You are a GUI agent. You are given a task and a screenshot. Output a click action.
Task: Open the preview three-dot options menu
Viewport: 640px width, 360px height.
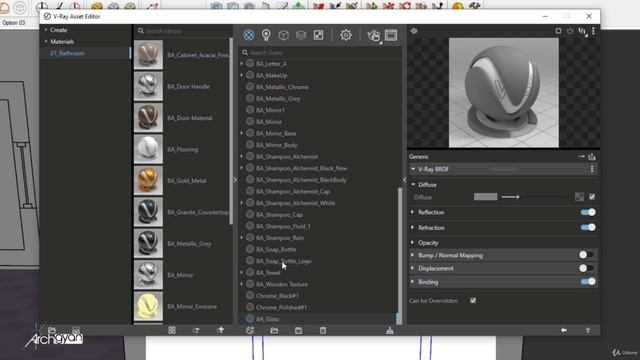593,31
